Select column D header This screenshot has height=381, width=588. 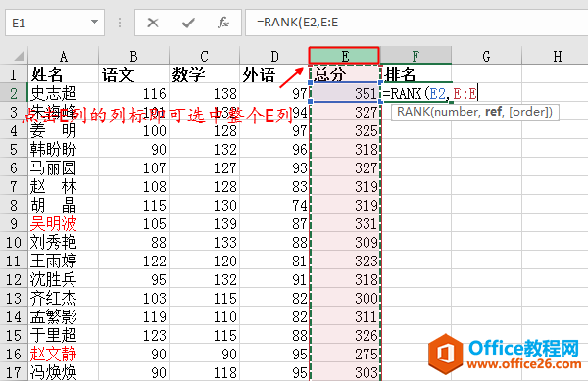tap(274, 56)
